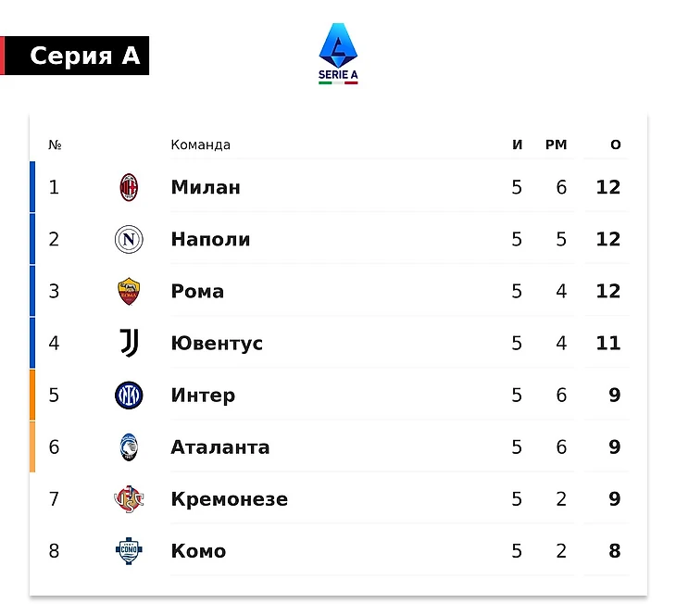The image size is (676, 616).
Task: Click the И games column header
Action: pos(518,145)
